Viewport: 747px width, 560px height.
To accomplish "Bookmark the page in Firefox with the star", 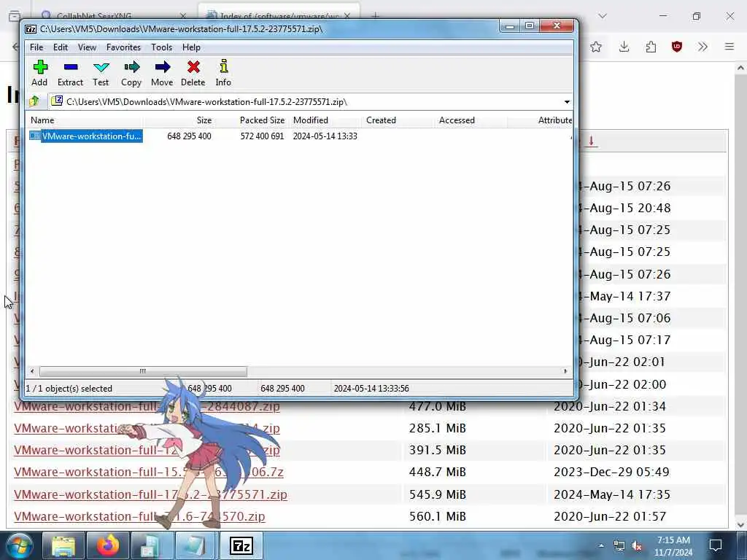I will coord(596,47).
